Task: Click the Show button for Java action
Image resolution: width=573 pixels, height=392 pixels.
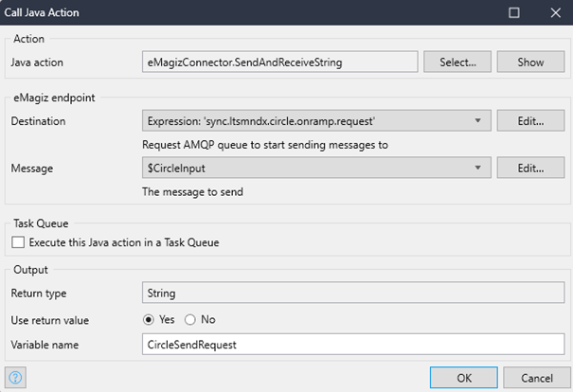Action: click(530, 62)
